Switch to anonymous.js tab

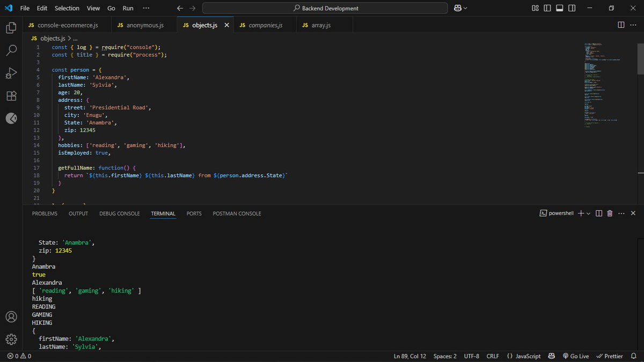point(144,25)
